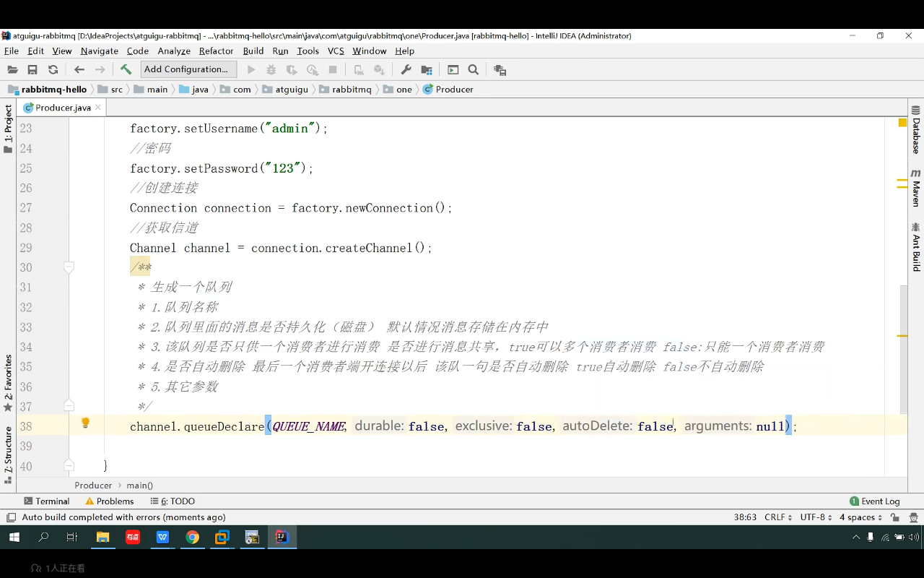The width and height of the screenshot is (924, 578).
Task: Click the Search Everywhere magnifier icon
Action: (x=474, y=70)
